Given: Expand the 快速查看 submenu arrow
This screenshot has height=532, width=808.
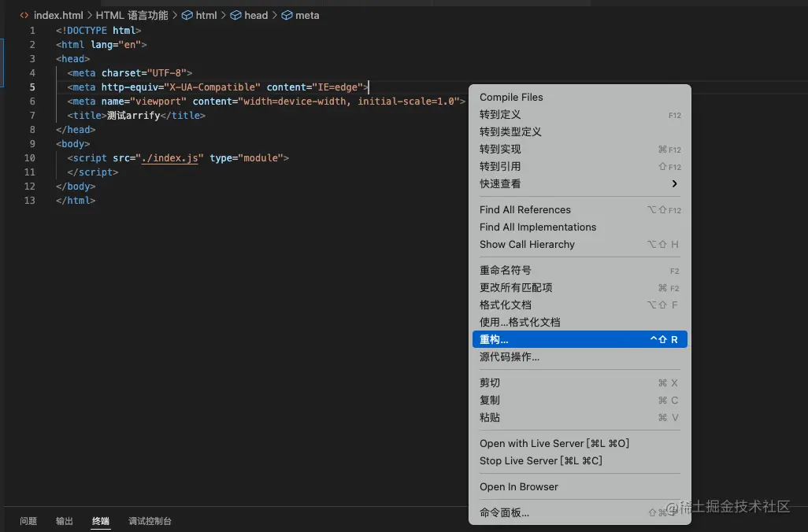Looking at the screenshot, I should [x=674, y=184].
